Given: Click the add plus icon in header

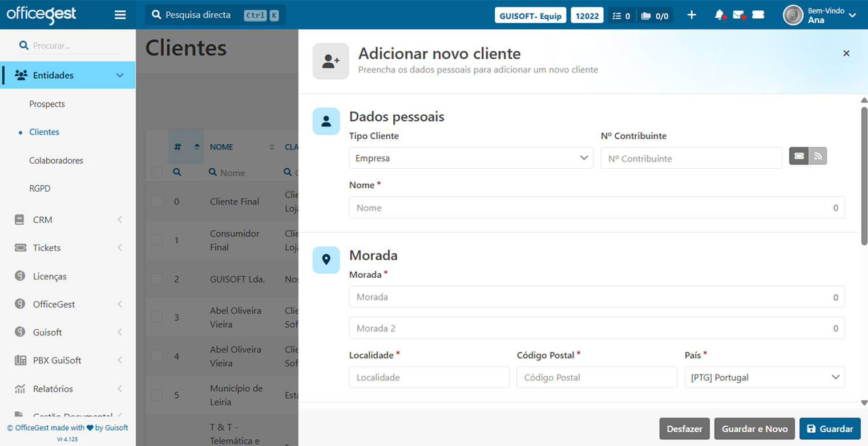Looking at the screenshot, I should (692, 15).
